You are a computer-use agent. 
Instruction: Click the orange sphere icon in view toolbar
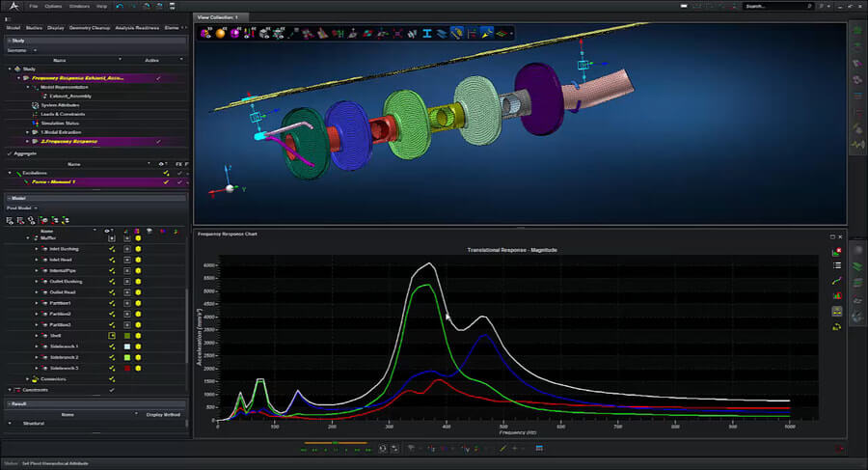218,34
